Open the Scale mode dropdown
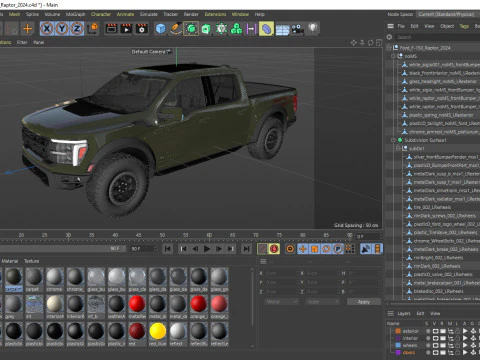This screenshot has height=360, width=480. tap(322, 302)
